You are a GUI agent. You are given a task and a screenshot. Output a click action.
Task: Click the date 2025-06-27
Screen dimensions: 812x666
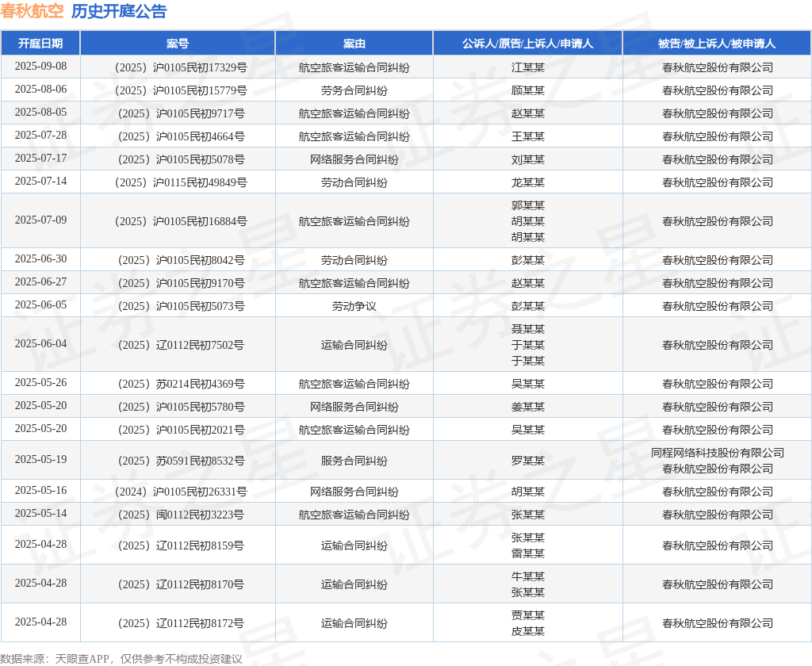[x=40, y=281]
